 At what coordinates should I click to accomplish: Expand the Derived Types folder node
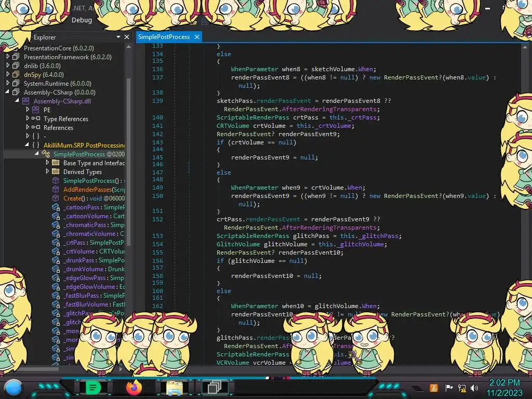pyautogui.click(x=47, y=171)
